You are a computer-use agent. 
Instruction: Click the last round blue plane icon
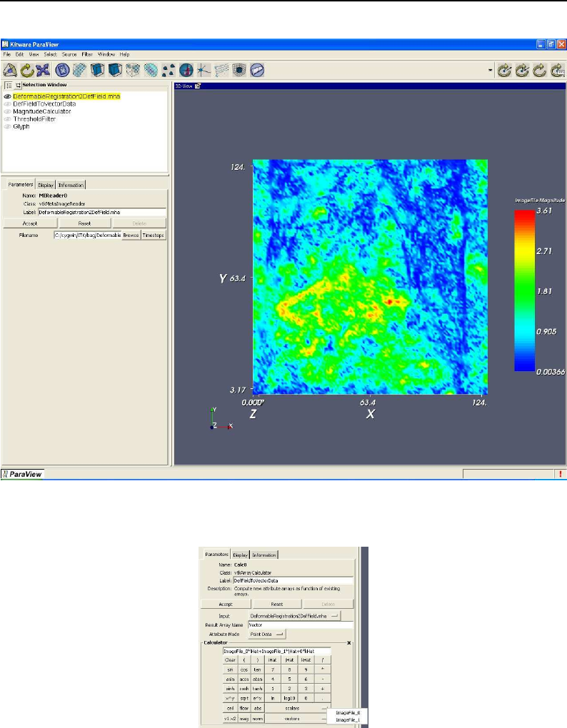(x=257, y=70)
